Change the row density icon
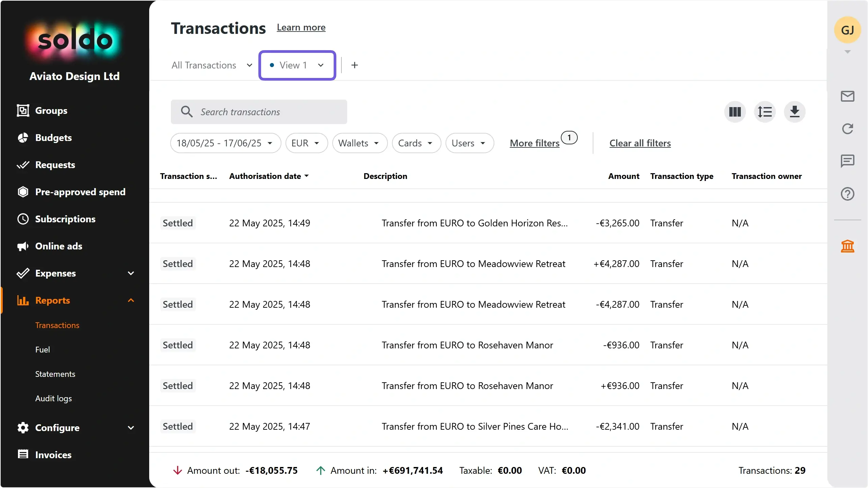 [765, 112]
